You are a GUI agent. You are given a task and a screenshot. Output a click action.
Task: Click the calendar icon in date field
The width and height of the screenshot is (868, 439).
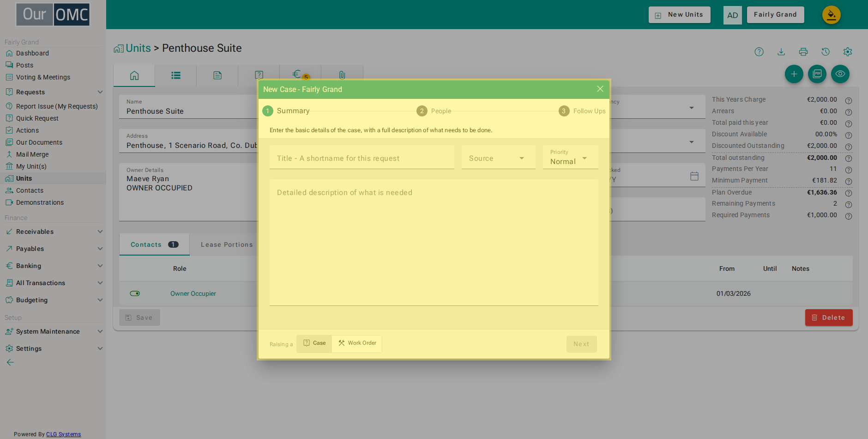[x=694, y=176]
